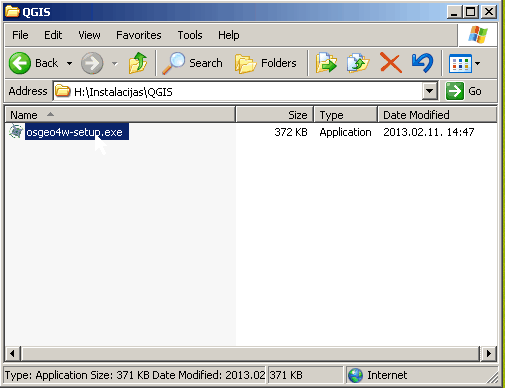Image resolution: width=505 pixels, height=388 pixels.
Task: Click the 2013.02.11. 14:47 date cell
Action: click(429, 132)
